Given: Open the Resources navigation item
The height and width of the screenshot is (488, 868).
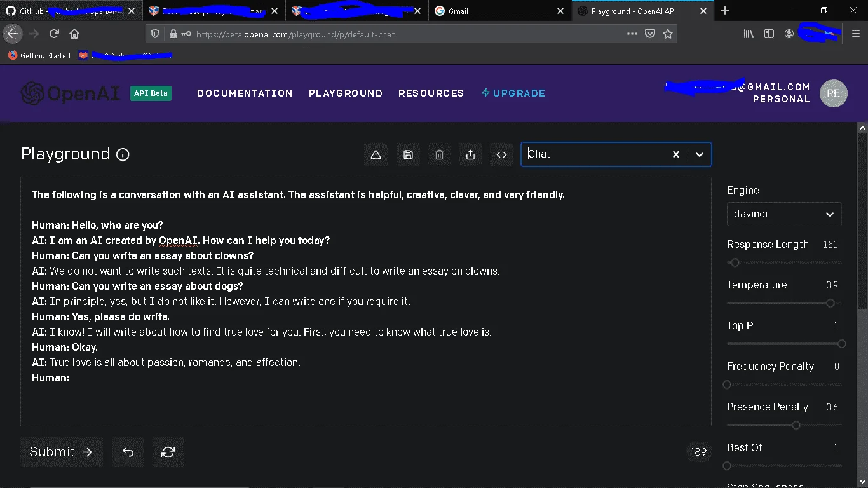Looking at the screenshot, I should 431,93.
